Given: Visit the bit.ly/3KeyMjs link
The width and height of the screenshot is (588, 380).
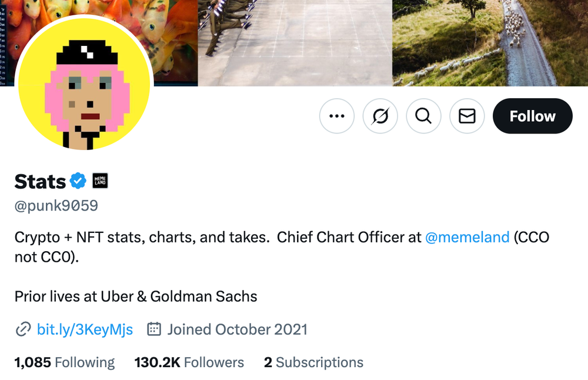Looking at the screenshot, I should (85, 329).
